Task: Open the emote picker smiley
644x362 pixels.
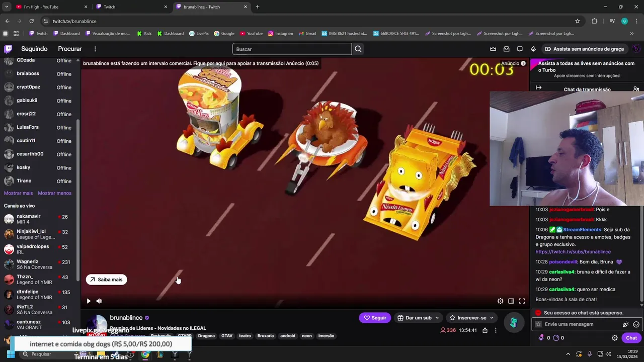Action: 636,324
